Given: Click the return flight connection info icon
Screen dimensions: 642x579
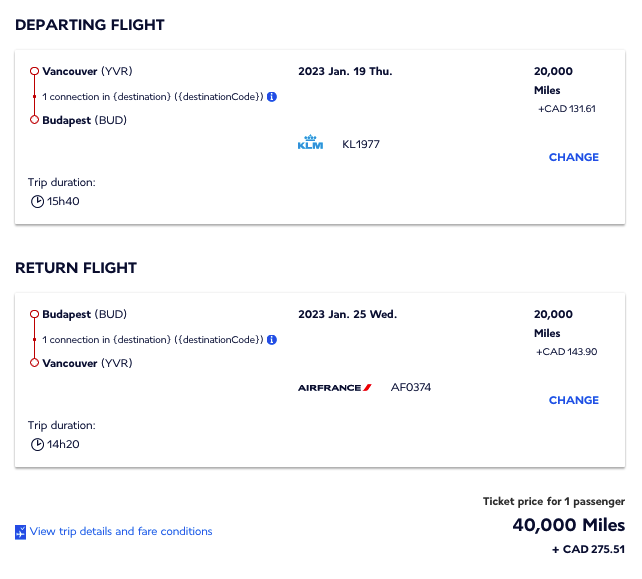Looking at the screenshot, I should [272, 340].
